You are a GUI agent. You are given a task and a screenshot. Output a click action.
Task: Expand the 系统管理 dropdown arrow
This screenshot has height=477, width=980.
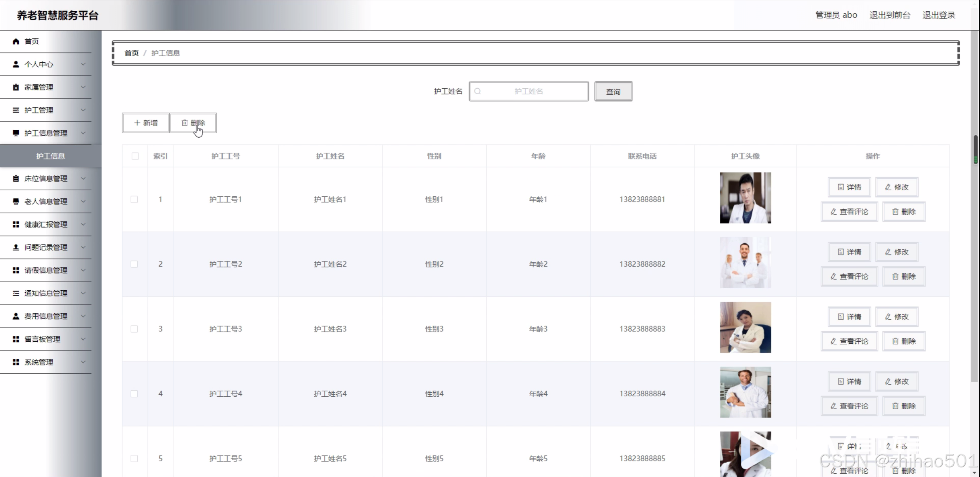point(83,362)
